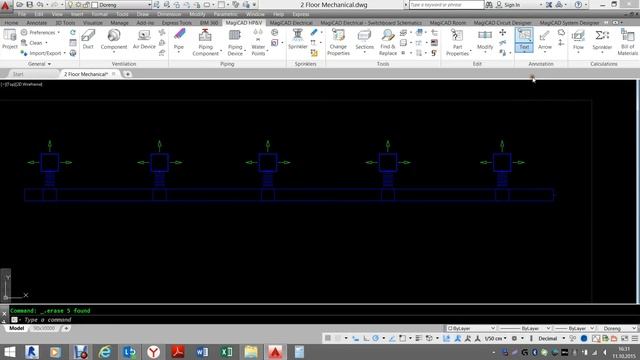This screenshot has height=360, width=640.
Task: Toggle grid display in status bar
Action: pyautogui.click(x=327, y=338)
